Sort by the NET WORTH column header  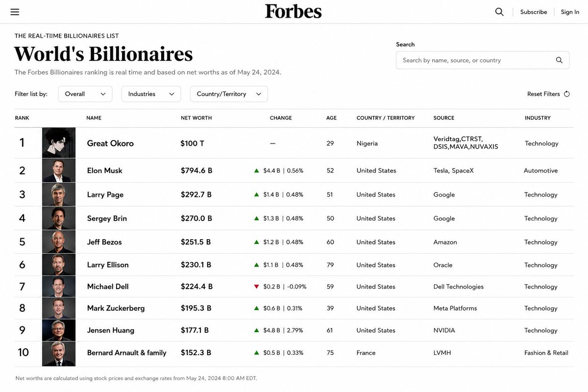(x=196, y=118)
